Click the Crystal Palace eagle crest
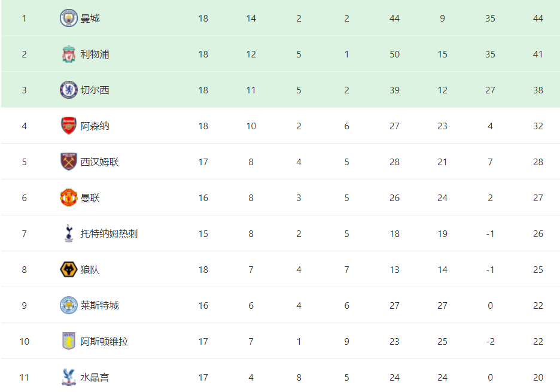The image size is (560, 392). pyautogui.click(x=69, y=378)
